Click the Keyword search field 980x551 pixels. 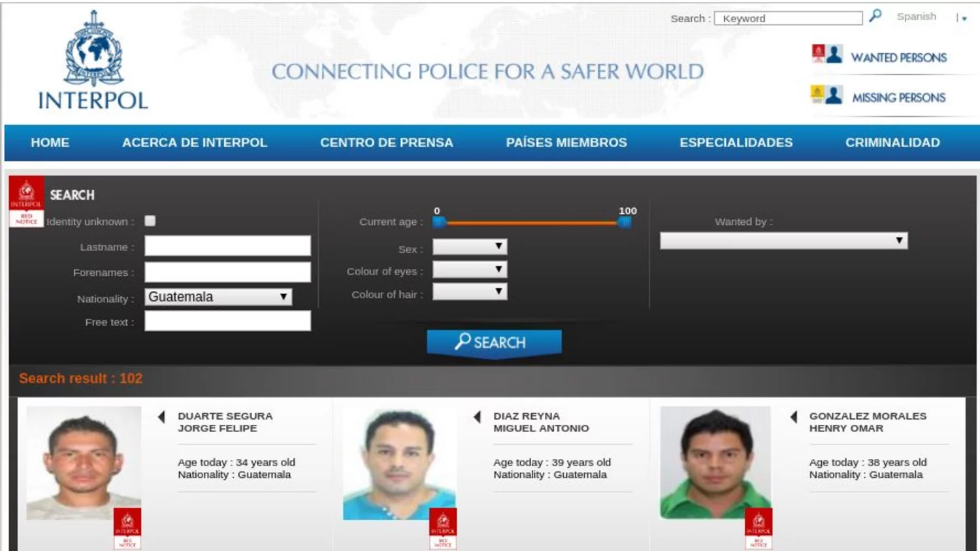click(x=789, y=18)
